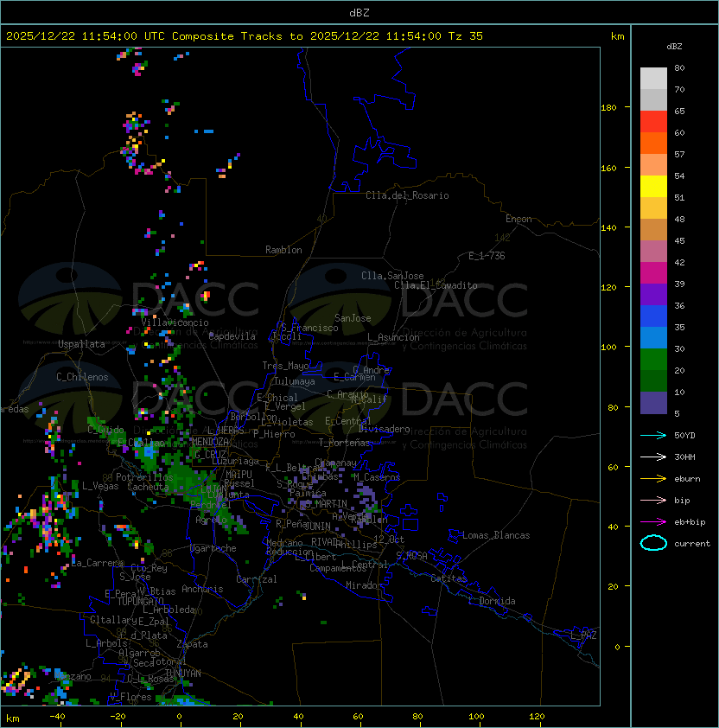Image resolution: width=719 pixels, height=728 pixels.
Task: Click the Encon location label
Action: (519, 219)
